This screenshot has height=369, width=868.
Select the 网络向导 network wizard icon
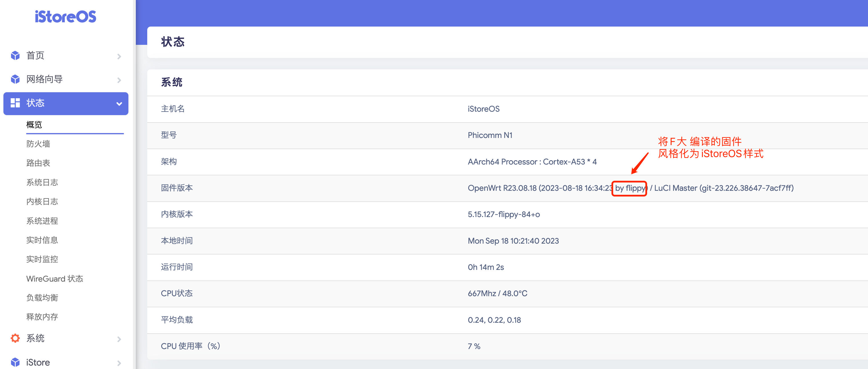point(15,79)
